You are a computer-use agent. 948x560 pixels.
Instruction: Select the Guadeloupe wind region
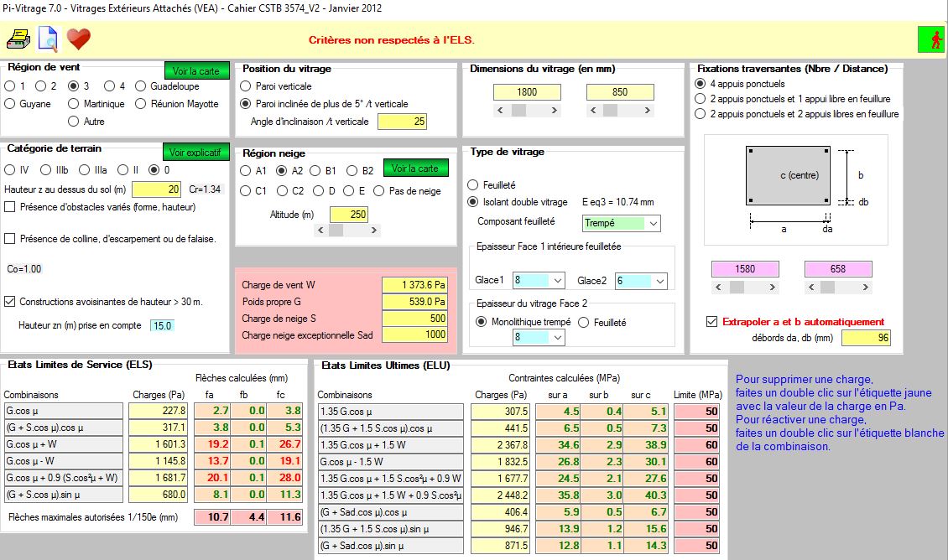point(140,86)
